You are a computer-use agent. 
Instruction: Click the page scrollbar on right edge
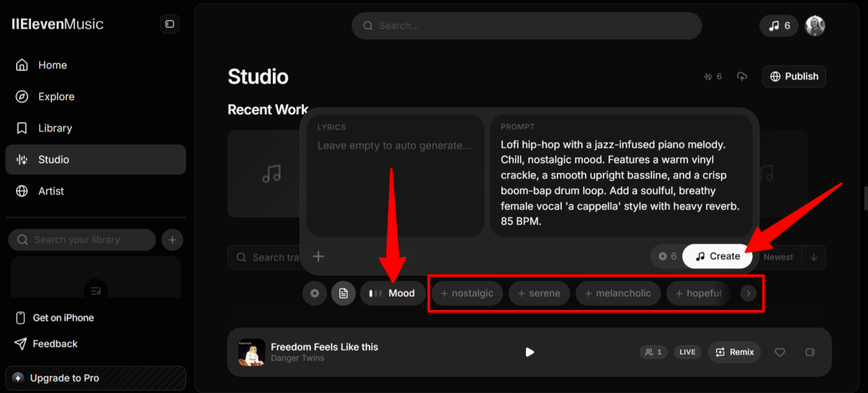pos(865,198)
